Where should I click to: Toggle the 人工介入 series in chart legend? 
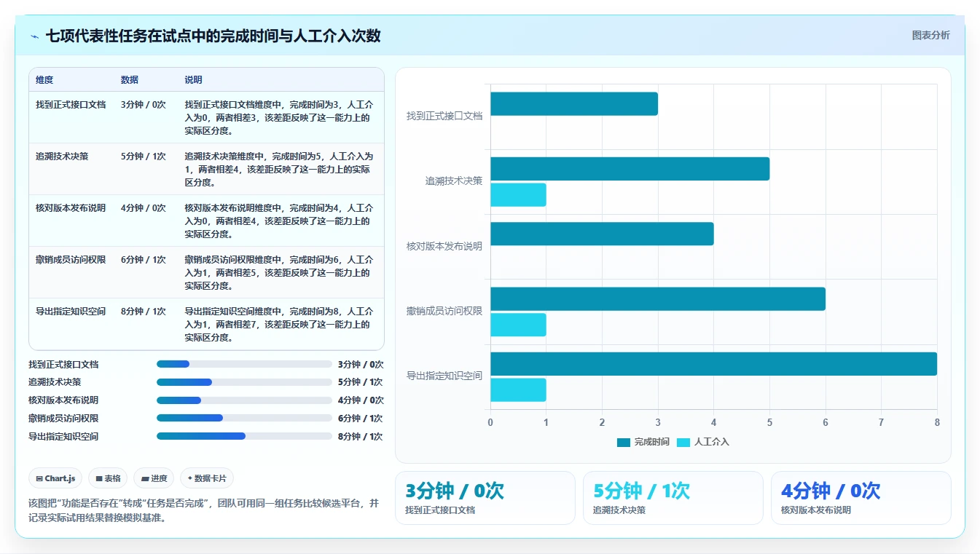(703, 442)
